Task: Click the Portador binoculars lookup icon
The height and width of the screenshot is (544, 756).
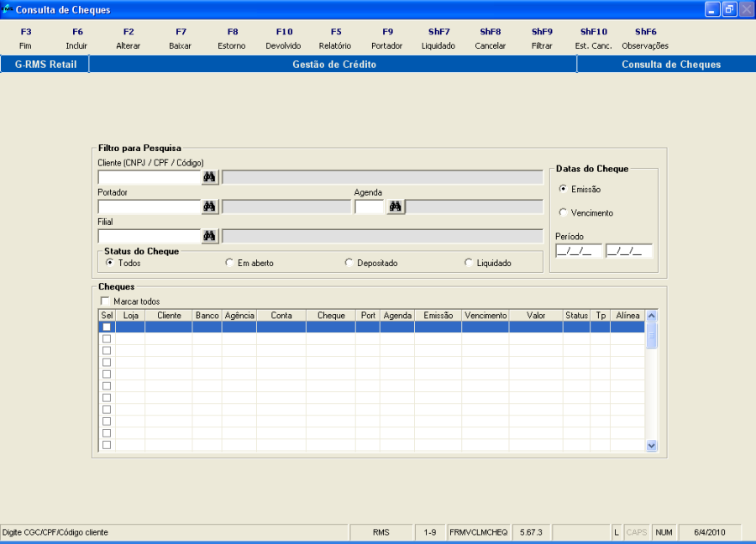Action: [x=209, y=207]
